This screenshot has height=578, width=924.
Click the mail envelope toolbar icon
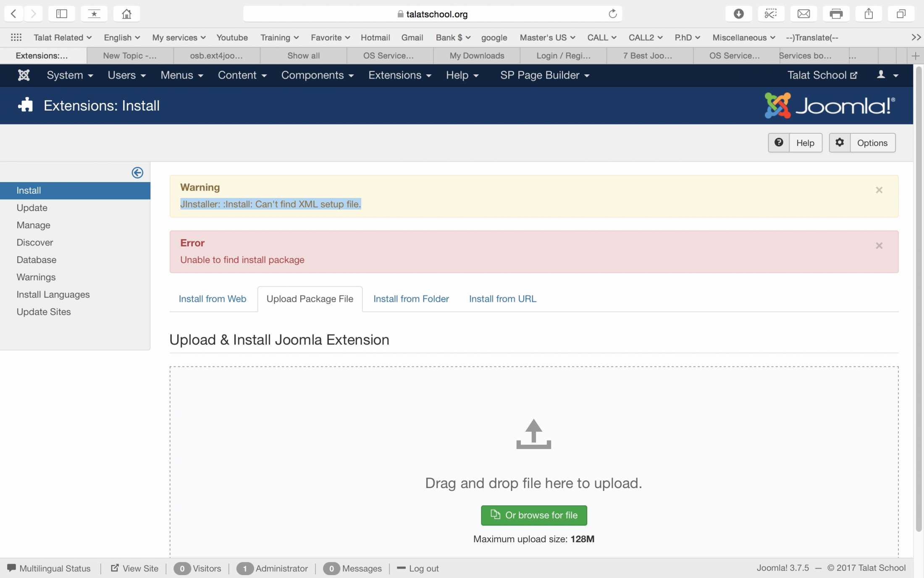[803, 14]
